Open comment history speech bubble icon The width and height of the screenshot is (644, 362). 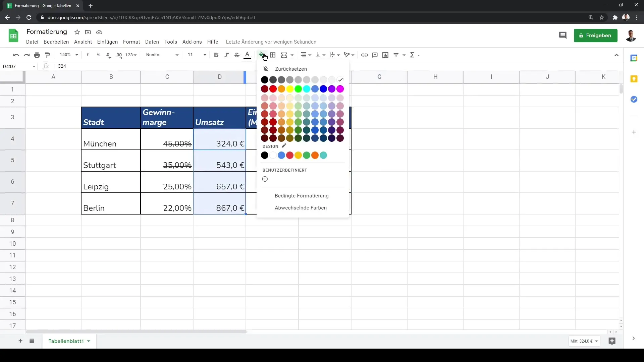563,35
